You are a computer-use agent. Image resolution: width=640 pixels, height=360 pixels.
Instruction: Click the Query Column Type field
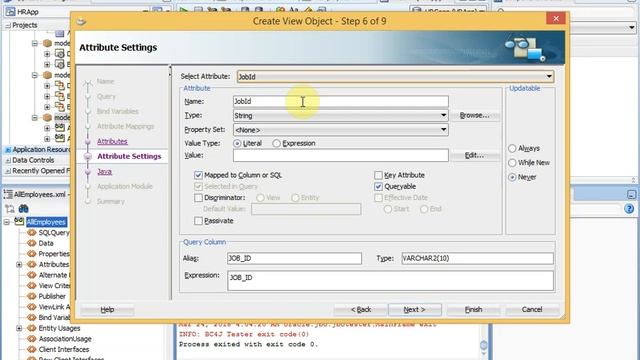478,258
